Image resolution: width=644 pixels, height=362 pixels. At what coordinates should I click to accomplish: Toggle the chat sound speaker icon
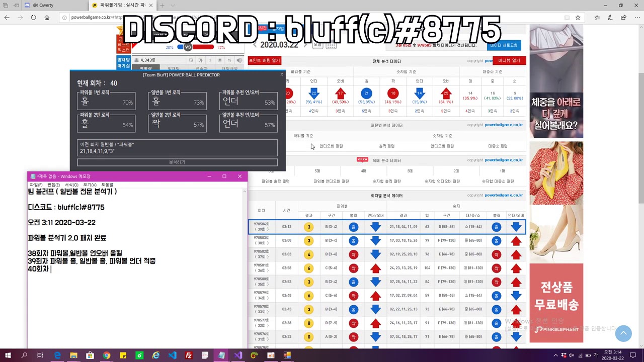[239, 60]
